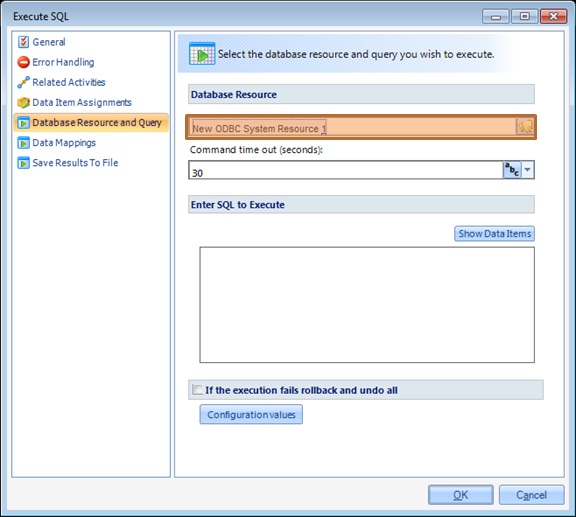This screenshot has height=517, width=576.
Task: Click the red Error Handling icon
Action: point(23,62)
